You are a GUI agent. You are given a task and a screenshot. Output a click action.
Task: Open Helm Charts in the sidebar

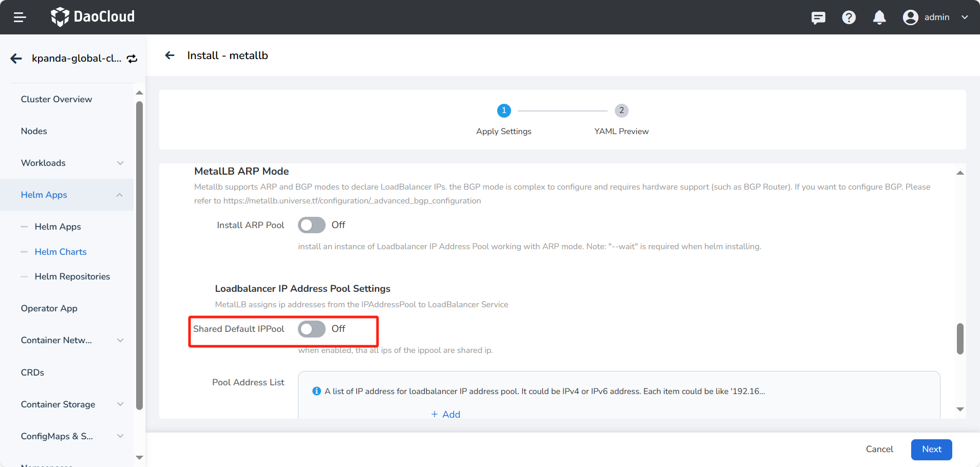click(x=60, y=252)
